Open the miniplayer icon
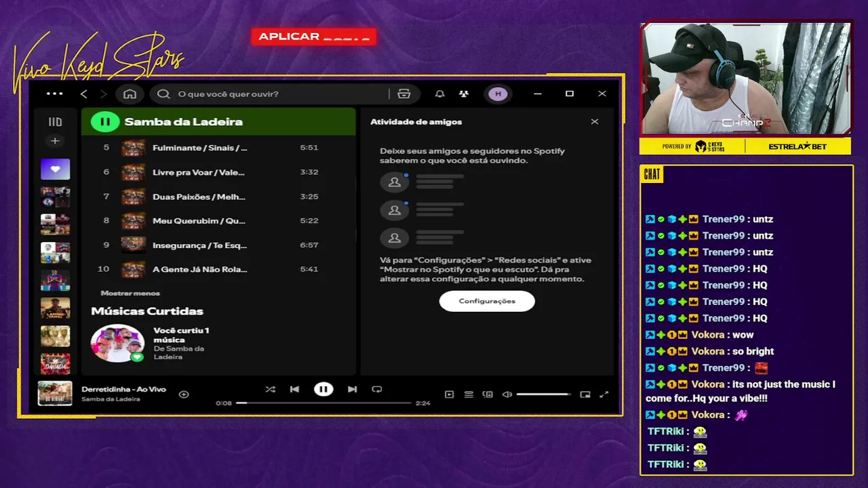Screen dimensions: 868x488 tap(585, 394)
